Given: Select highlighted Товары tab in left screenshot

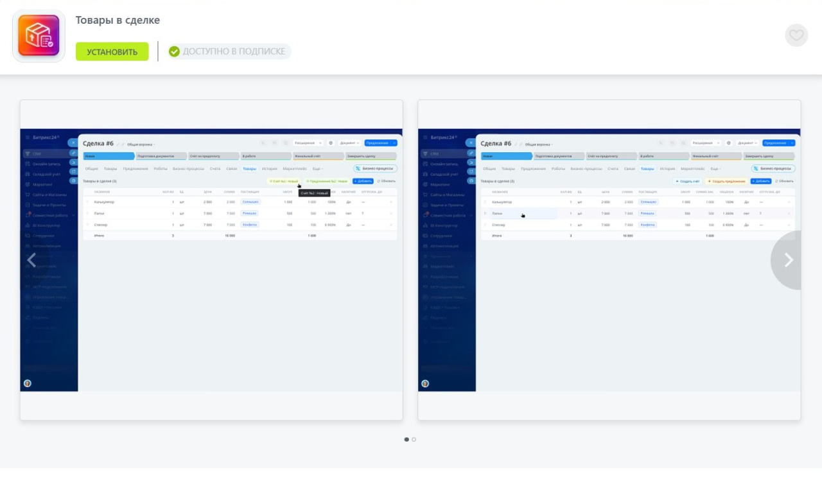Looking at the screenshot, I should (249, 169).
